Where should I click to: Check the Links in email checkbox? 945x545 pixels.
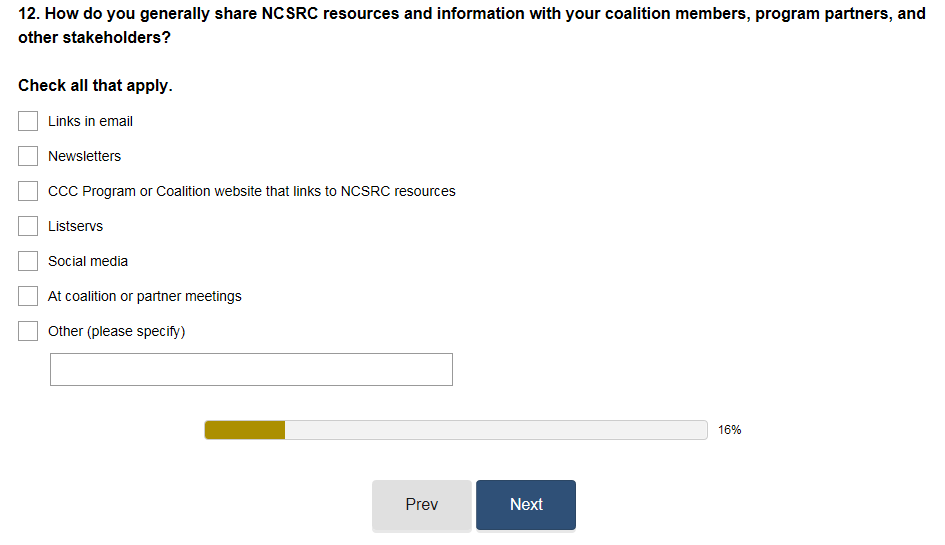pos(28,121)
